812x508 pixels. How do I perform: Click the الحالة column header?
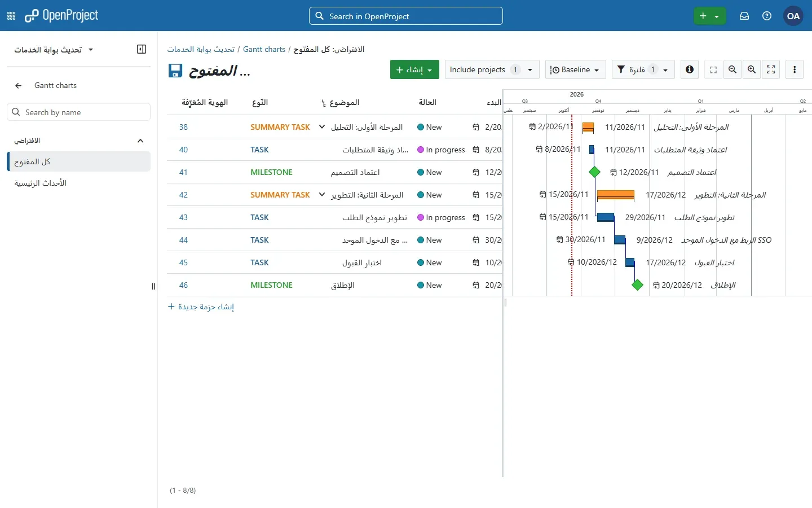click(427, 103)
